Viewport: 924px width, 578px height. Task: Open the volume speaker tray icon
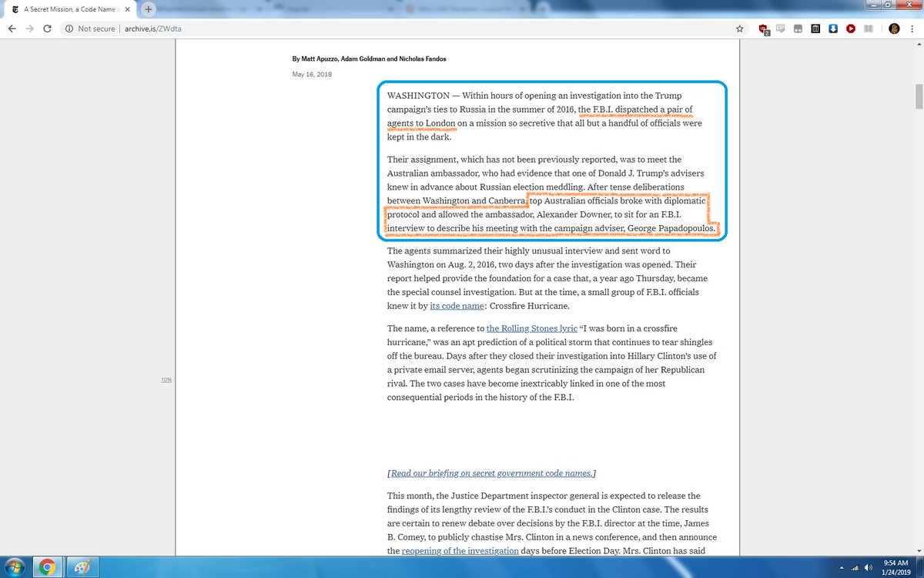[869, 568]
